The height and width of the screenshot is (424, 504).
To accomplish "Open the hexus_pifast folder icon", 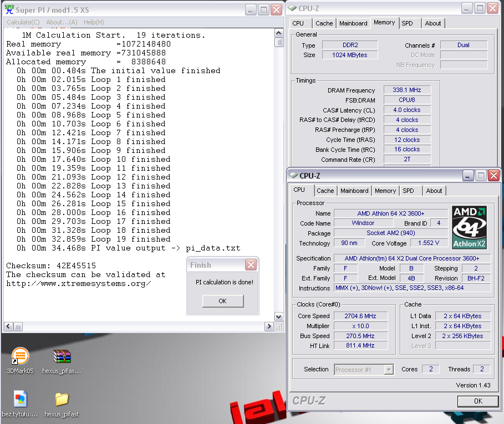I will click(x=62, y=403).
